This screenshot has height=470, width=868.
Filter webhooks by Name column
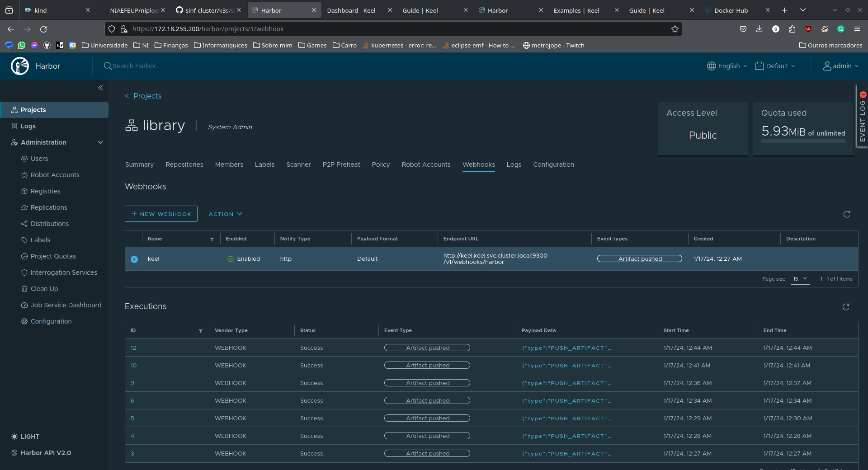click(x=212, y=239)
